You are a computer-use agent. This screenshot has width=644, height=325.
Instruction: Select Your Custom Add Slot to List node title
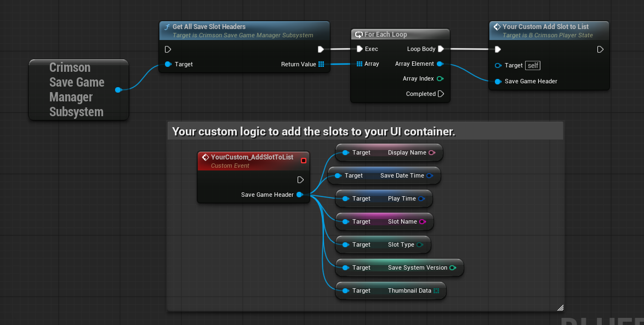[545, 27]
